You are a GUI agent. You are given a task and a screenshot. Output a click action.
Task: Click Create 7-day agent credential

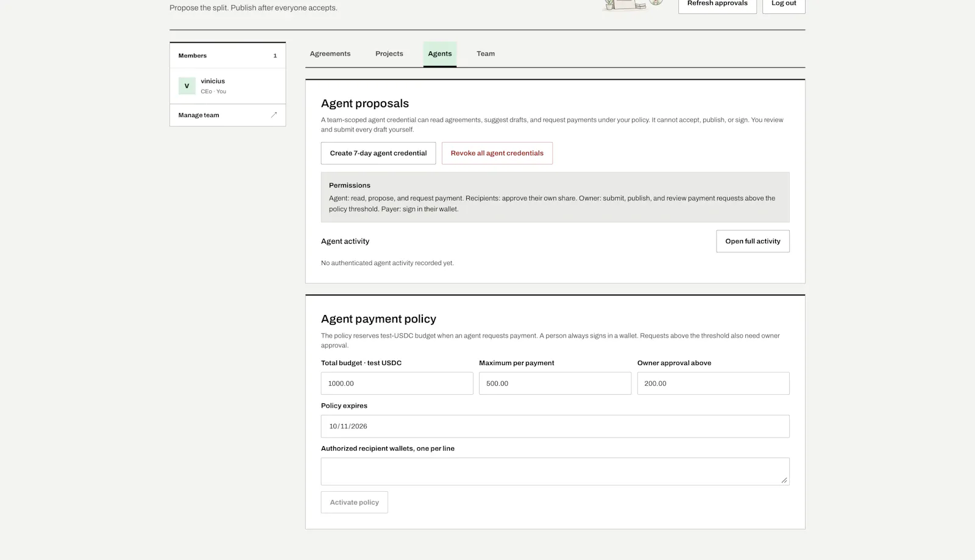(378, 154)
